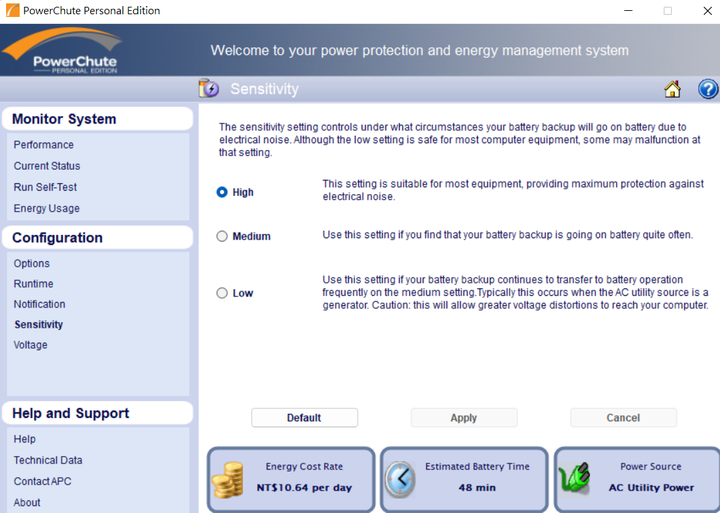Click the Power Source label

point(651,466)
